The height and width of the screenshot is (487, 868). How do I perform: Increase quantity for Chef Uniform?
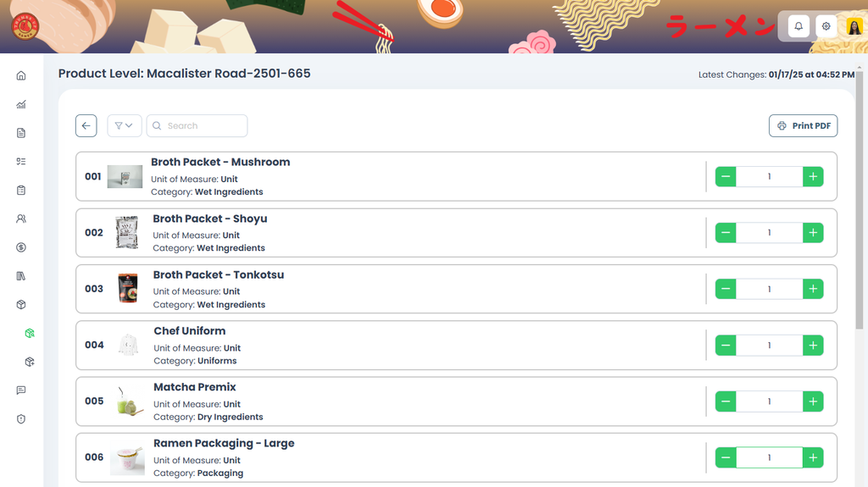coord(813,346)
